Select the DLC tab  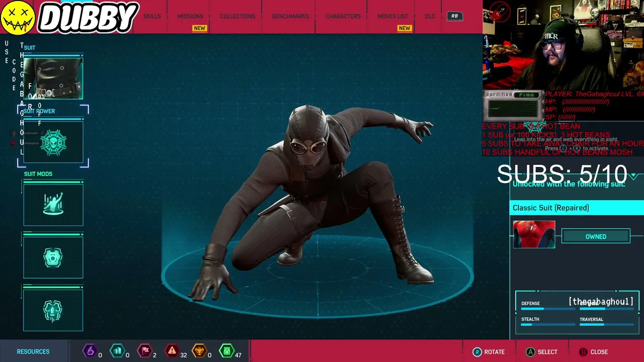430,16
